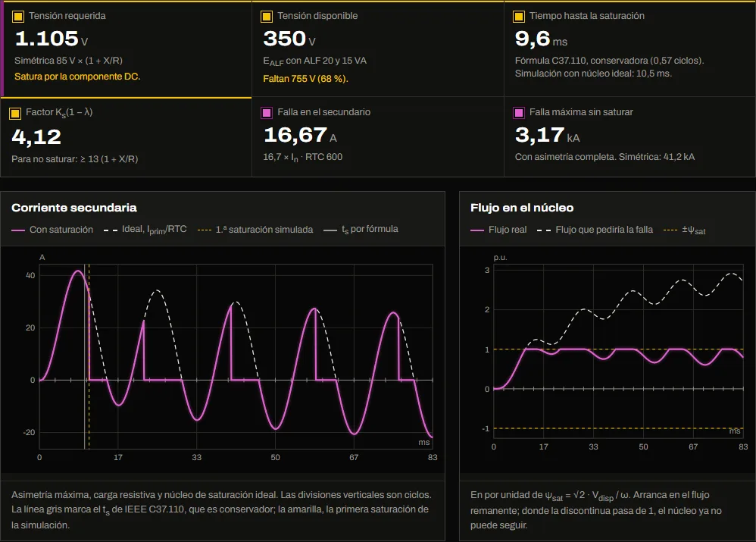Click the yellow icon beside Tensión requerida
The height and width of the screenshot is (542, 756).
pyautogui.click(x=18, y=17)
